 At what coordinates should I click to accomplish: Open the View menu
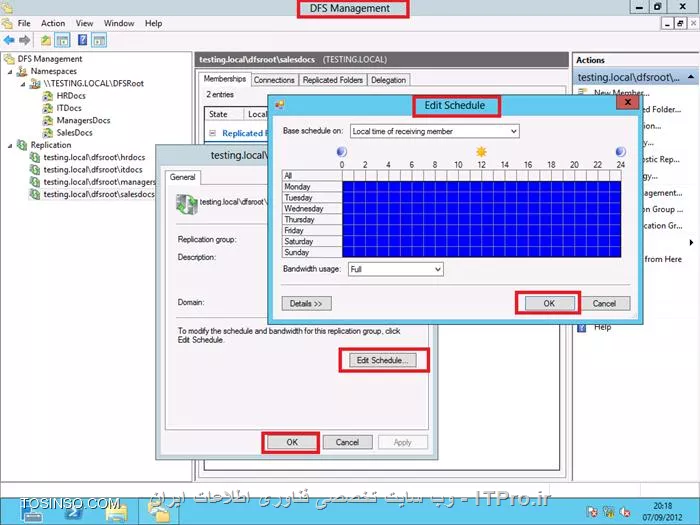pyautogui.click(x=84, y=23)
